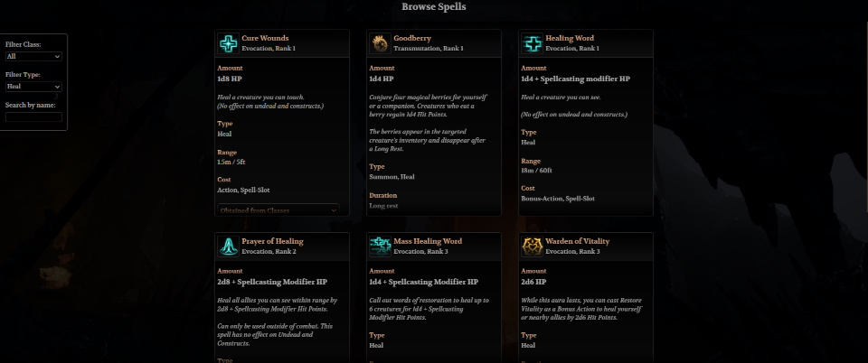Click the Prayer of Healing spell icon
This screenshot has width=868, height=363.
pyautogui.click(x=228, y=247)
